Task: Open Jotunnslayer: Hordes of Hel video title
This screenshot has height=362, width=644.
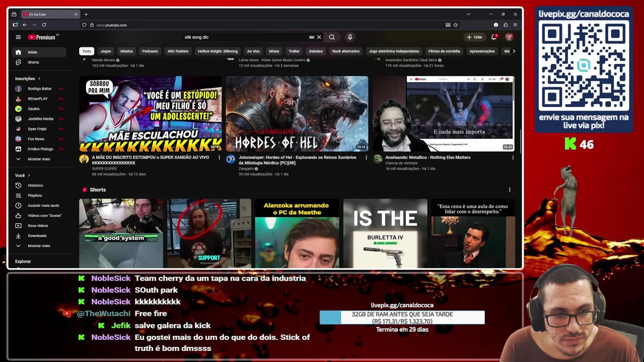Action: [297, 160]
